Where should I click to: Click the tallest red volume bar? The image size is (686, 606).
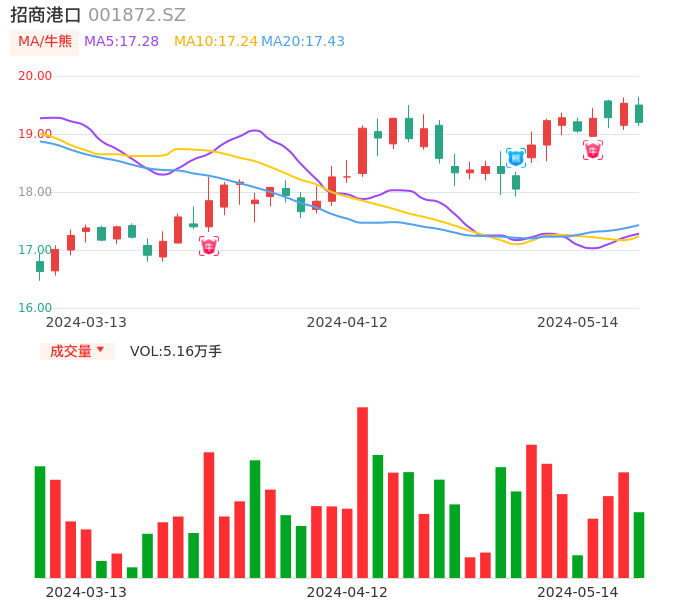(x=362, y=492)
